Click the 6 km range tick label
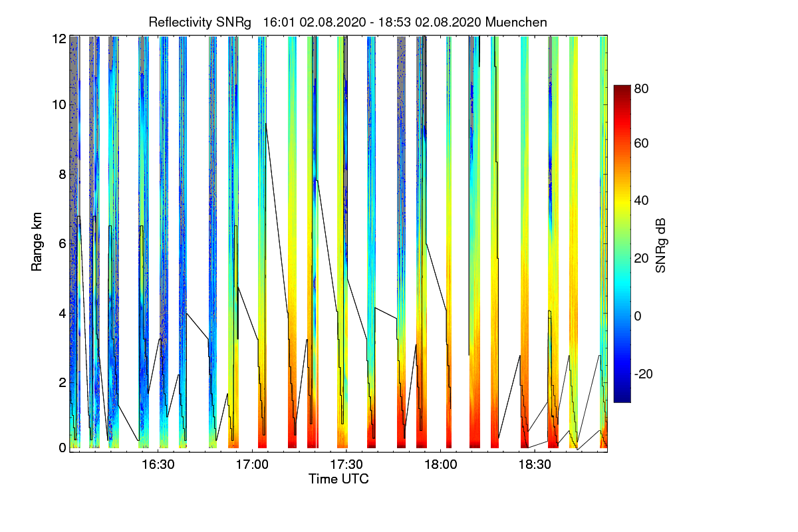 click(x=63, y=243)
